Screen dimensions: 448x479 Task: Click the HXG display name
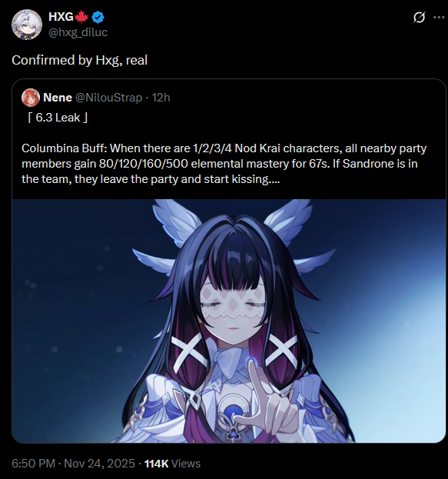click(61, 17)
